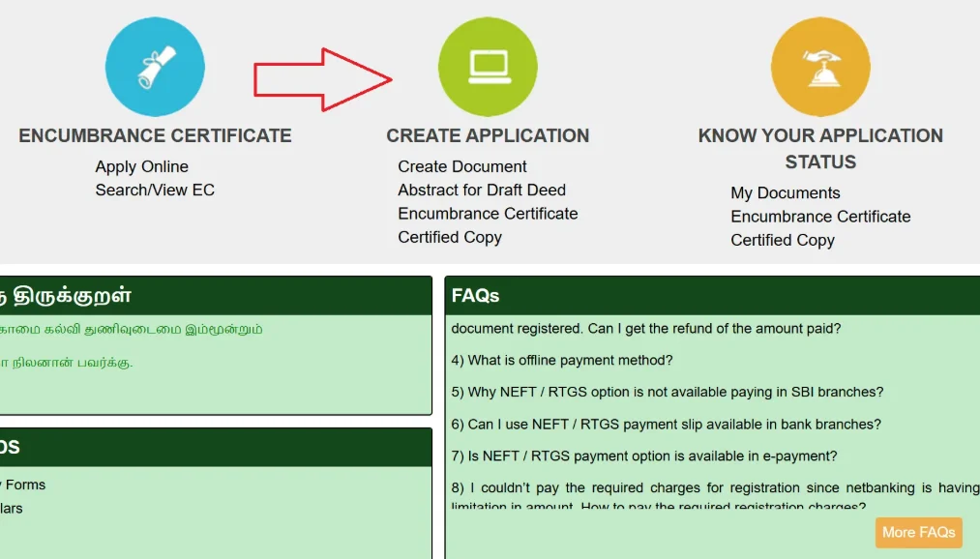980x559 pixels.
Task: Open FAQ 4 about offline payment method
Action: pyautogui.click(x=562, y=361)
